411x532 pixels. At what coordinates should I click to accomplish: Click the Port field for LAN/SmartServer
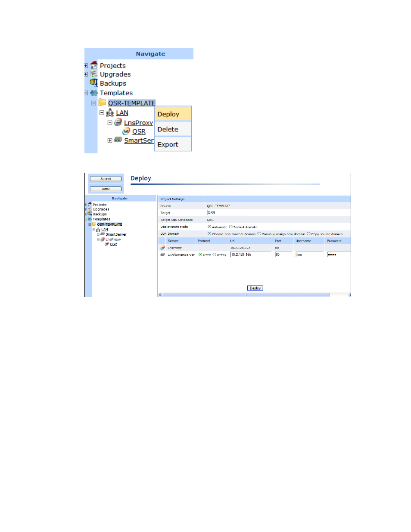(x=283, y=255)
